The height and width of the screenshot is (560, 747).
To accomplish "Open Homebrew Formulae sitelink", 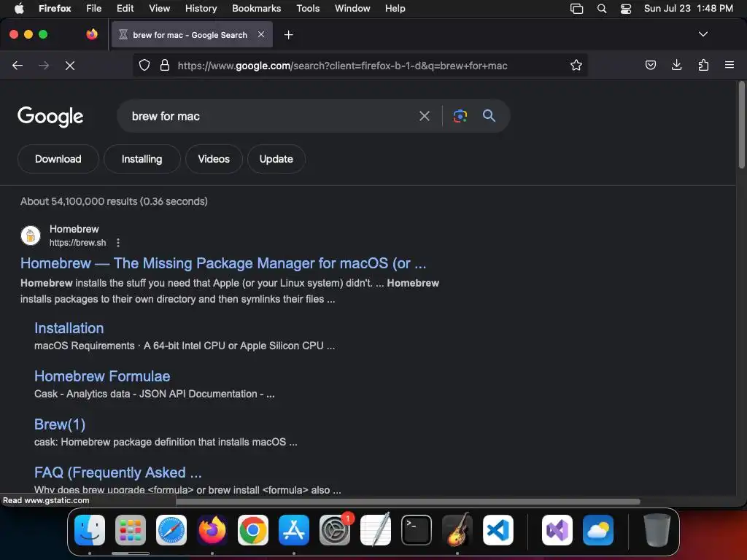I will [102, 376].
